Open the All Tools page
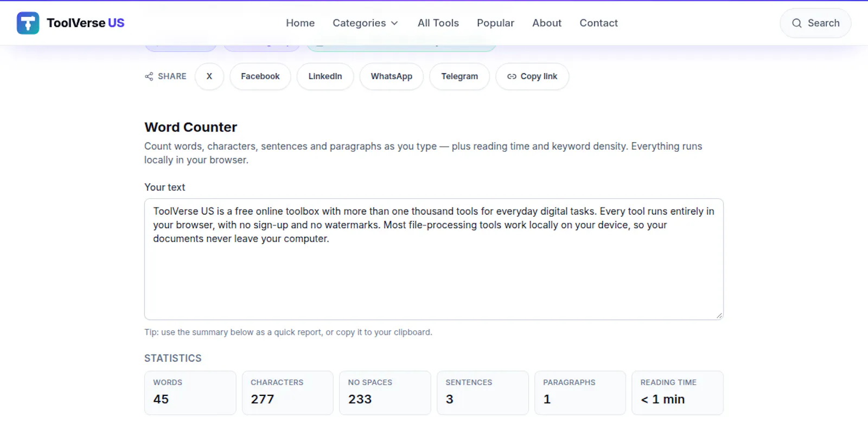Viewport: 868px width, 422px height. click(438, 23)
